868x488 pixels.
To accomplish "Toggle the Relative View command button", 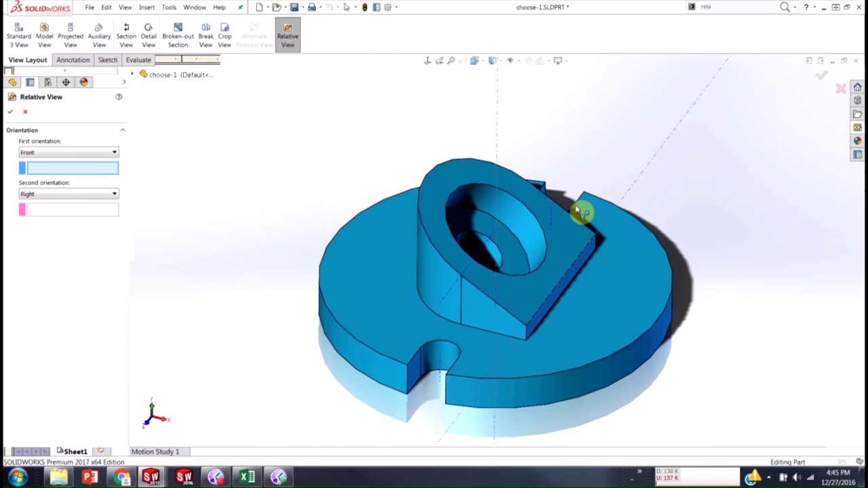I will (288, 35).
